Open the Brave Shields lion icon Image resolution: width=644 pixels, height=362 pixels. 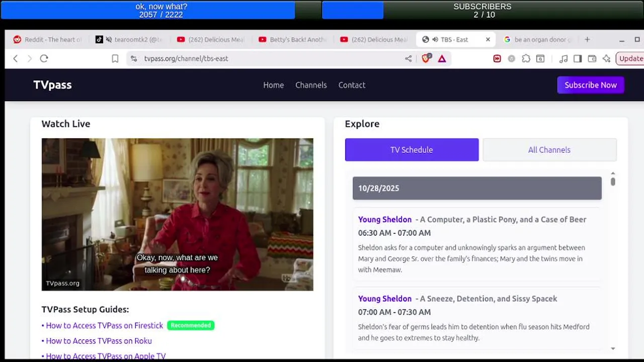[x=426, y=58]
